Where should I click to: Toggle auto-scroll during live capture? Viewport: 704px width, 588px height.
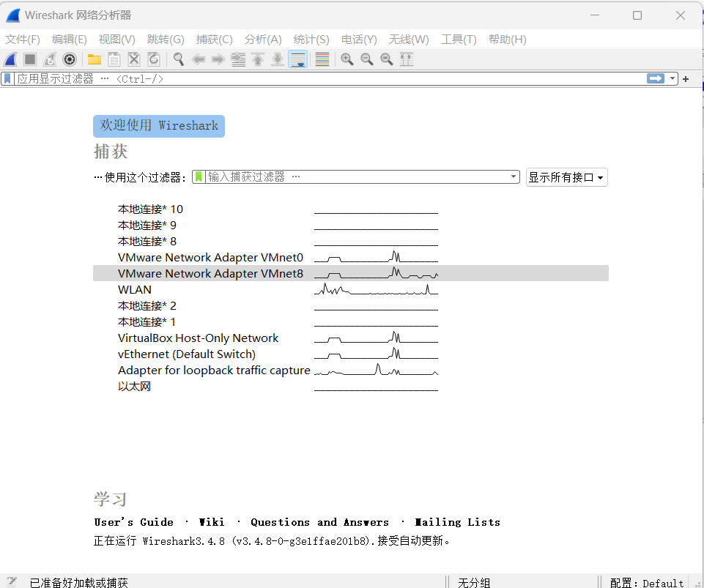(x=297, y=59)
